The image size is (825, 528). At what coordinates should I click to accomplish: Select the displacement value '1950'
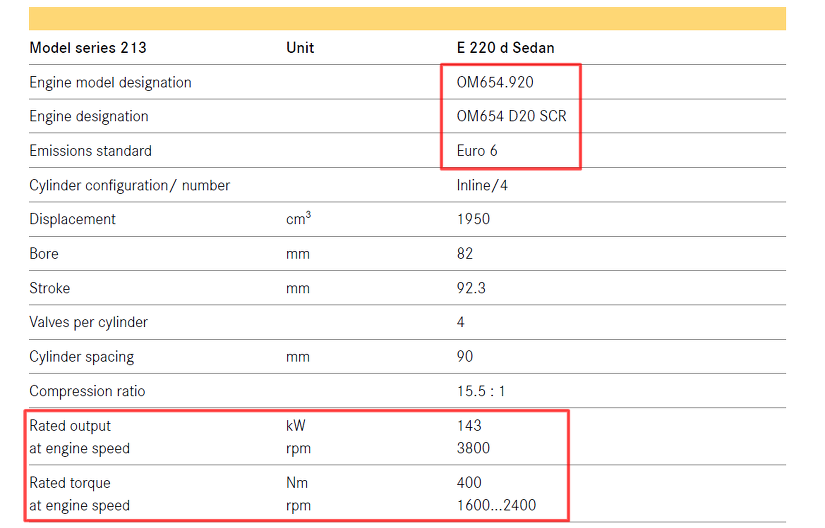[x=473, y=219]
